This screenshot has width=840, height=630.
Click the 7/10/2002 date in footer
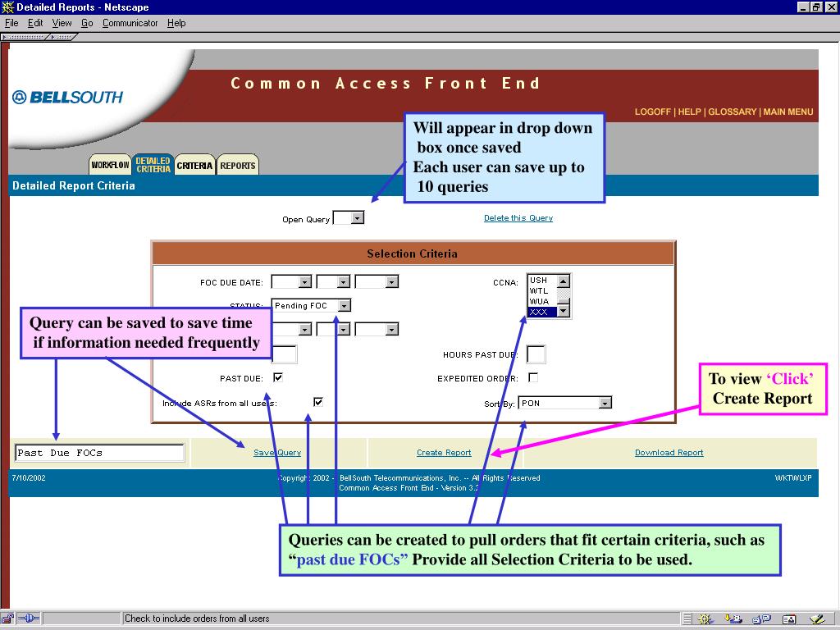click(x=29, y=478)
